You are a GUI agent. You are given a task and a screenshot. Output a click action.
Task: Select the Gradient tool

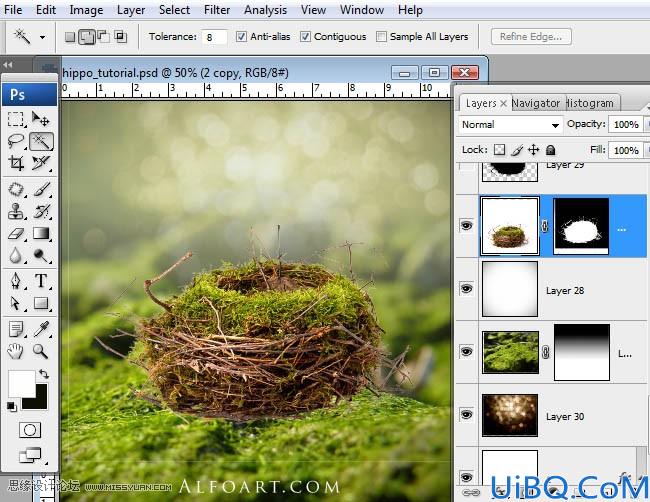[x=41, y=234]
